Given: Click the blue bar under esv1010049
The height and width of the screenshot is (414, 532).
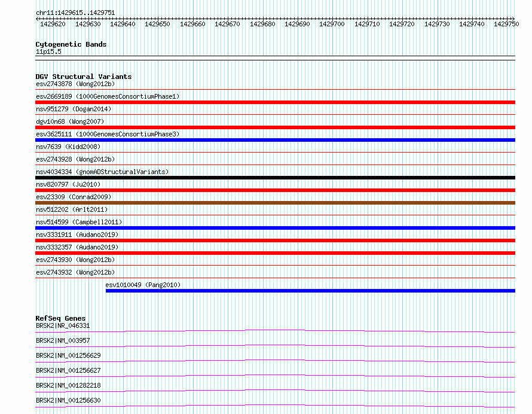Looking at the screenshot, I should (x=310, y=291).
